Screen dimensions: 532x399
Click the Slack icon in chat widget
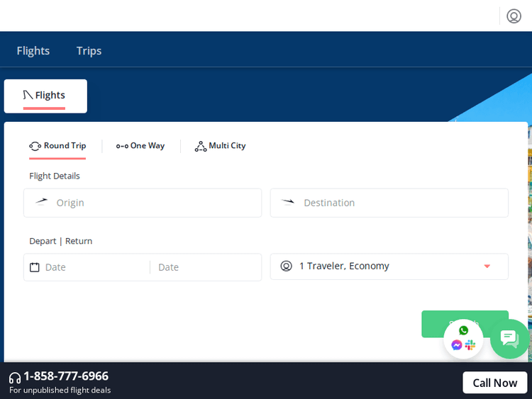click(x=470, y=345)
